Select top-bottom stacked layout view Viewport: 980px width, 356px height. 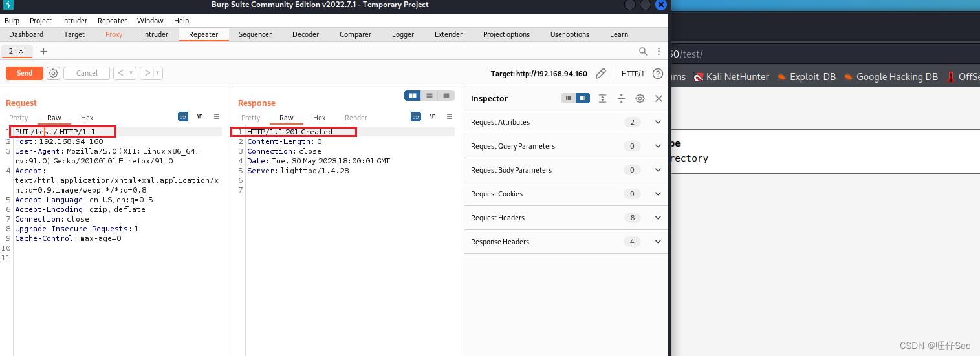tap(430, 96)
